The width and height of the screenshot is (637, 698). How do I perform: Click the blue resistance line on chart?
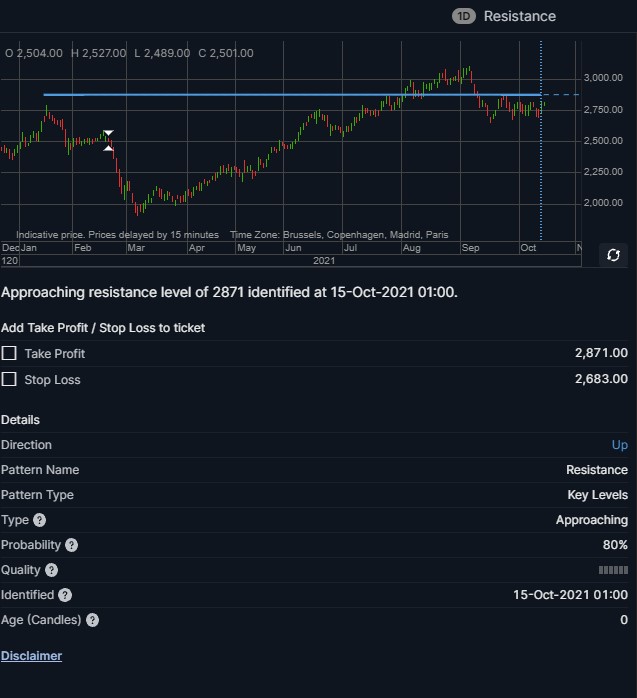point(292,95)
